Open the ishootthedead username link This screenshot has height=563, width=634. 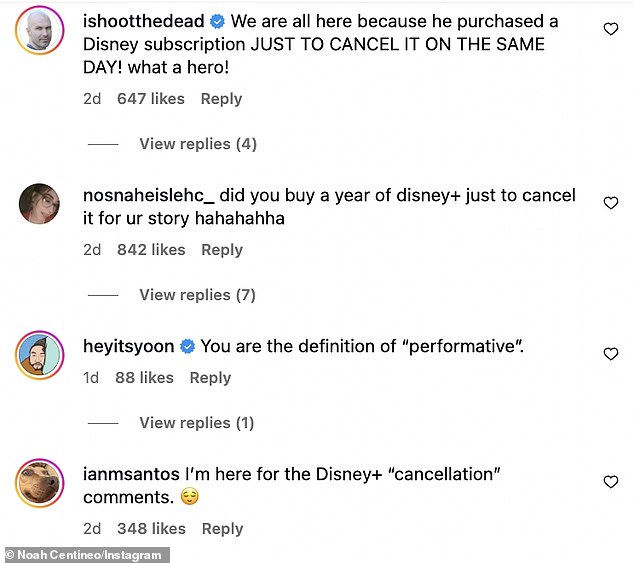tap(145, 22)
